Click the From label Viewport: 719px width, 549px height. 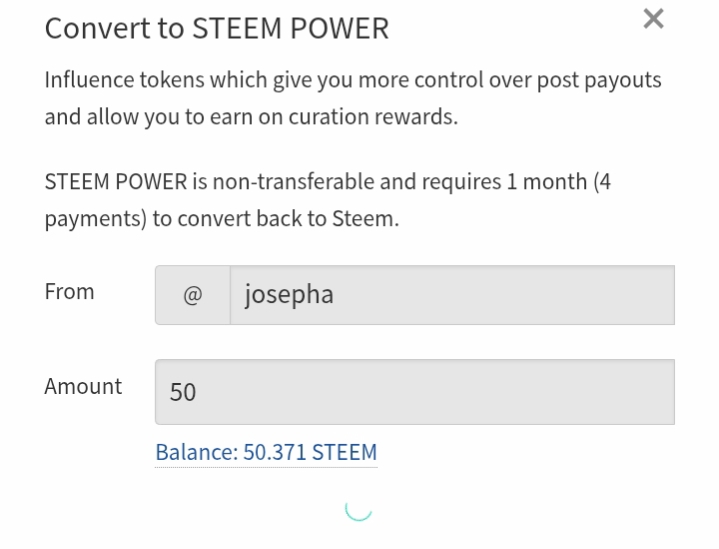[x=69, y=292]
